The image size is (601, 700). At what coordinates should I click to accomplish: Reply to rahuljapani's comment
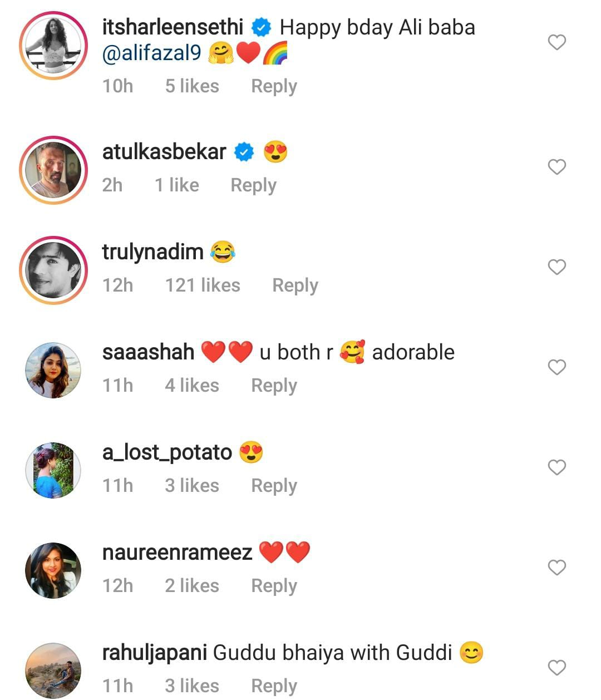pos(274,686)
